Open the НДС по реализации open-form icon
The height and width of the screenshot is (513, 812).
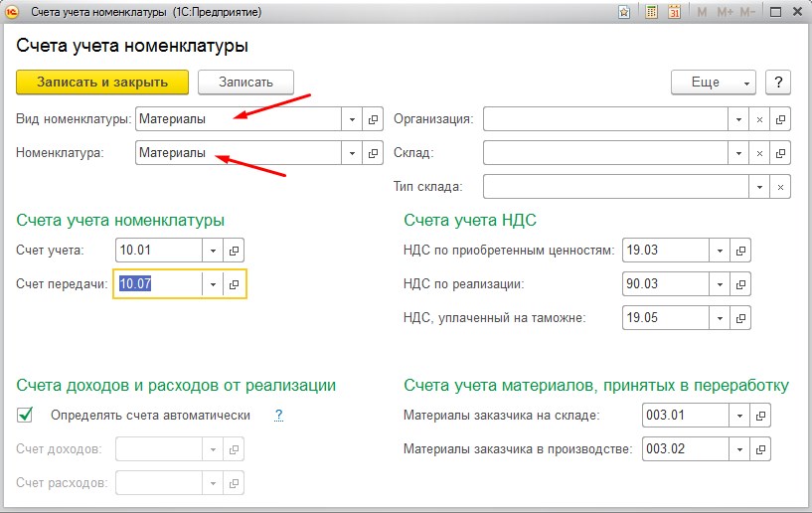[740, 284]
